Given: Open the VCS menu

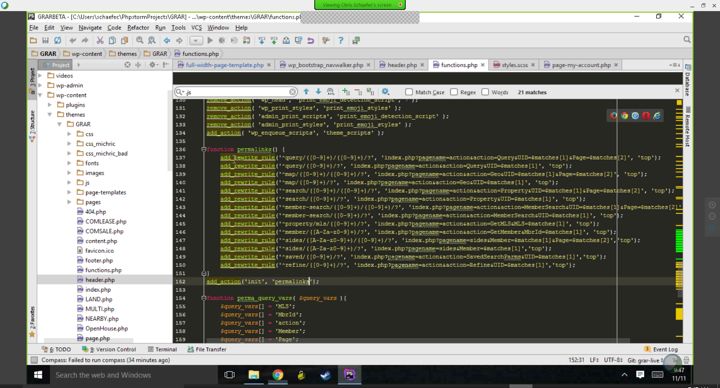Looking at the screenshot, I should pyautogui.click(x=197, y=28).
